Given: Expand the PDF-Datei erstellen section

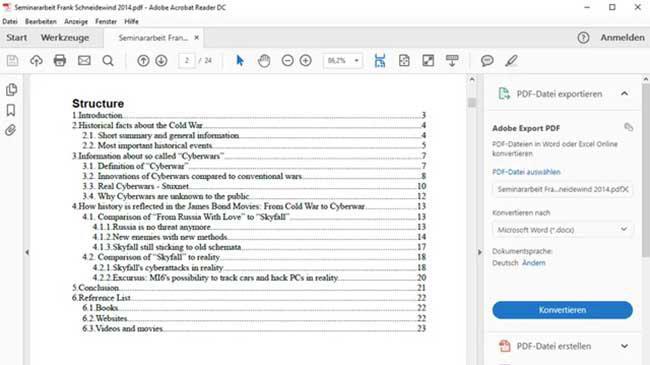Looking at the screenshot, I should click(624, 346).
